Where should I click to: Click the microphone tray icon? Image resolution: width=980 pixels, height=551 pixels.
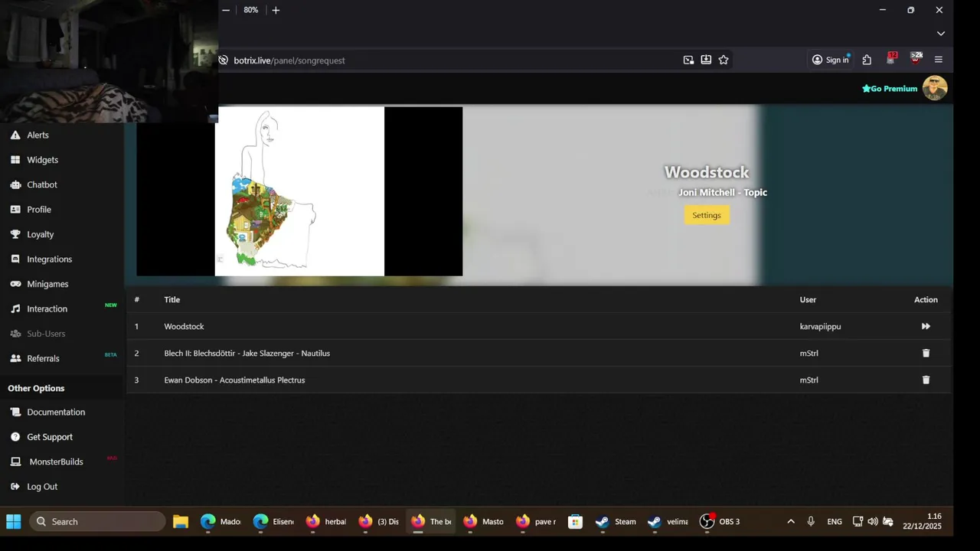click(811, 522)
